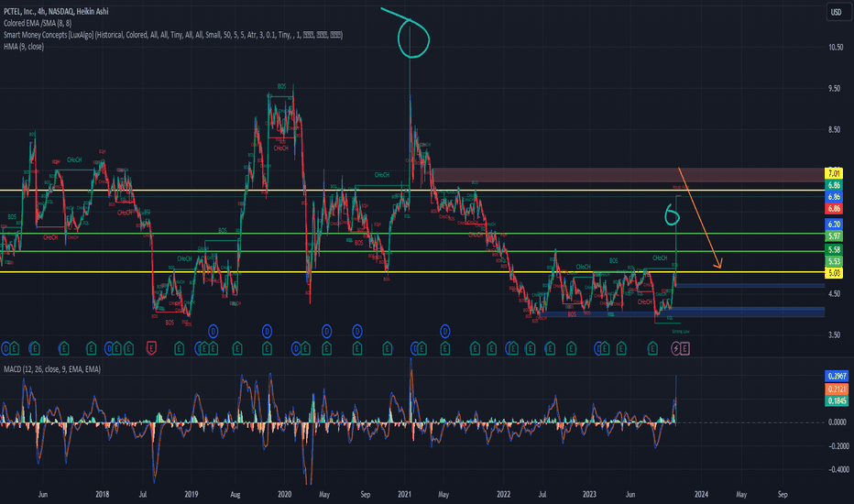The image size is (854, 504).
Task: Select the yellow 5.08 price label
Action: [834, 272]
